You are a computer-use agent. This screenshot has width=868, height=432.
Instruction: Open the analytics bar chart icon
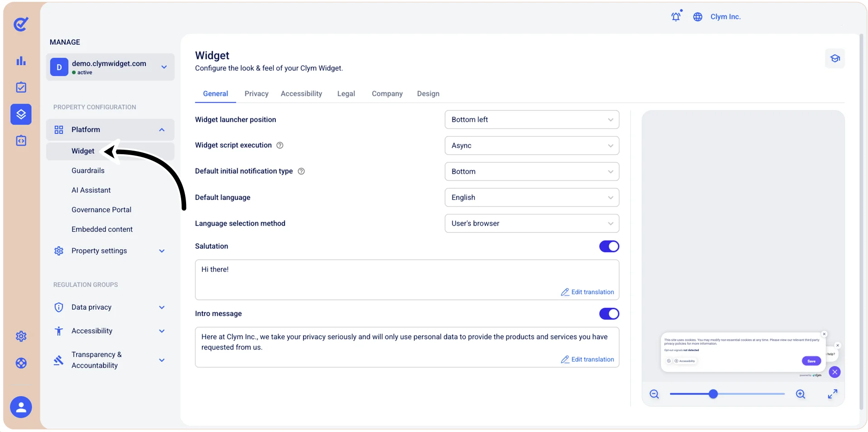[x=21, y=61]
